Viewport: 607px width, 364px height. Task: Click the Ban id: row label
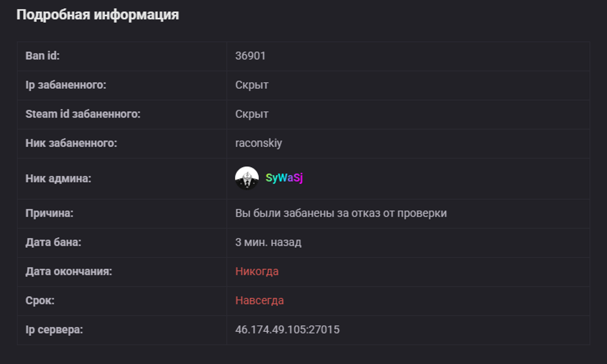coord(42,56)
